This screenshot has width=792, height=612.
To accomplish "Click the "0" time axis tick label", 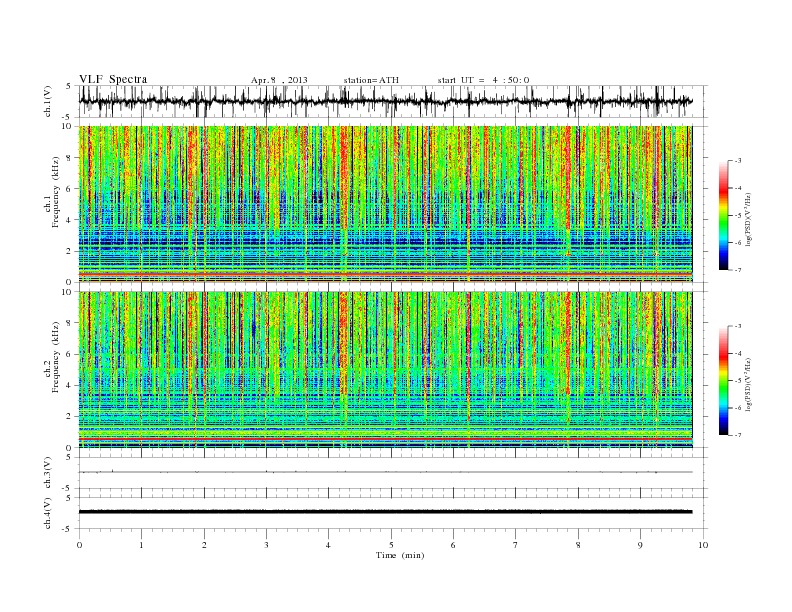I will (x=79, y=545).
